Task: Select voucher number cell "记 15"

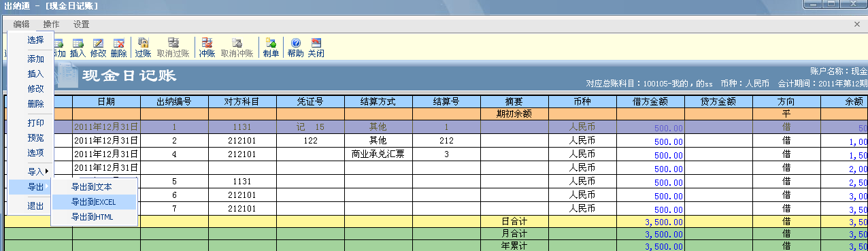Action: [x=310, y=127]
